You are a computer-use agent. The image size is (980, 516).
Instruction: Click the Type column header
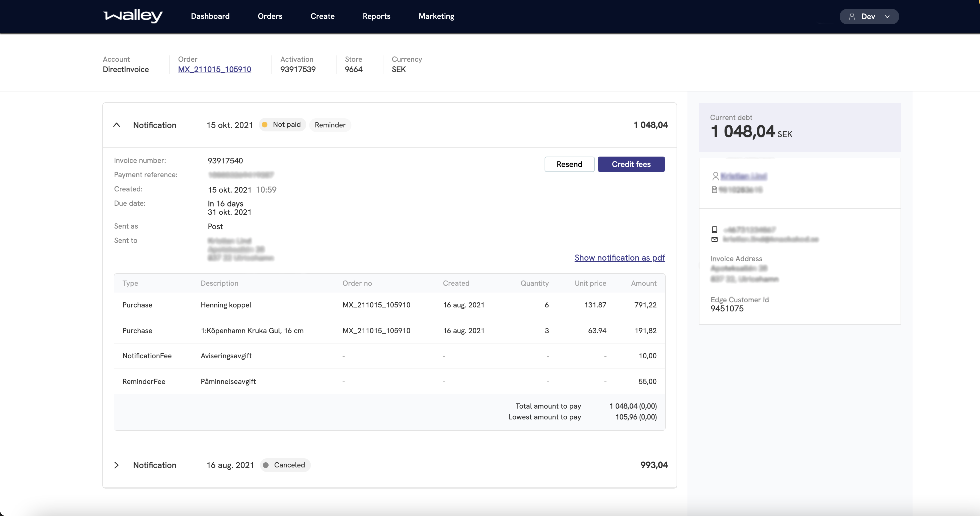130,283
